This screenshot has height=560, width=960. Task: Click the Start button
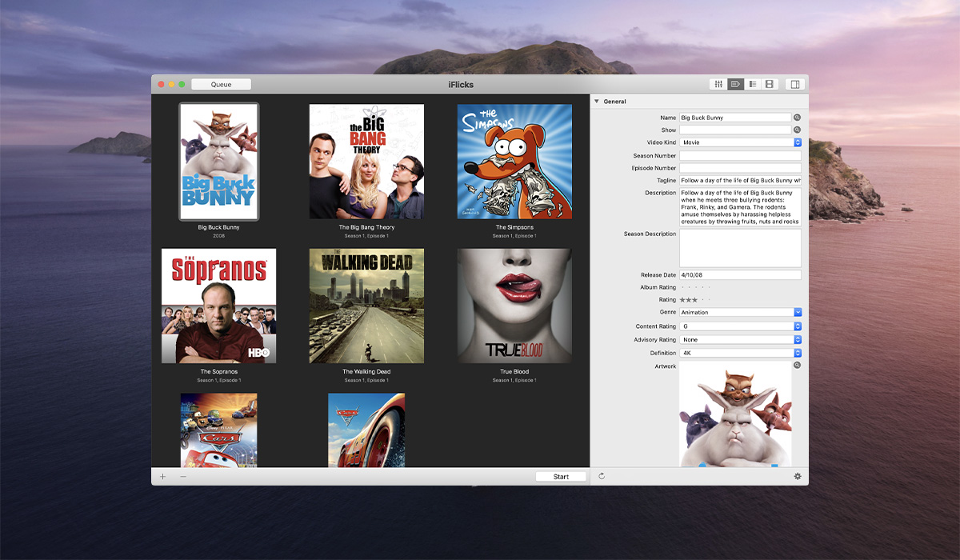click(x=561, y=477)
